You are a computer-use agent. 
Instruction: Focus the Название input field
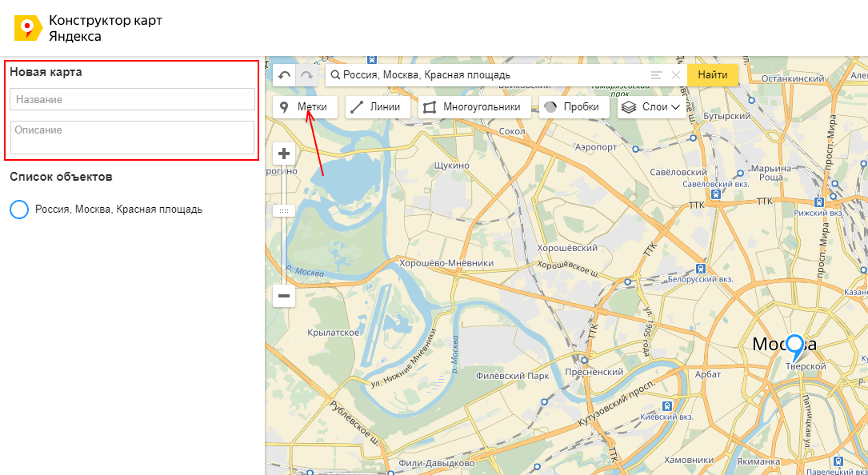click(x=132, y=99)
